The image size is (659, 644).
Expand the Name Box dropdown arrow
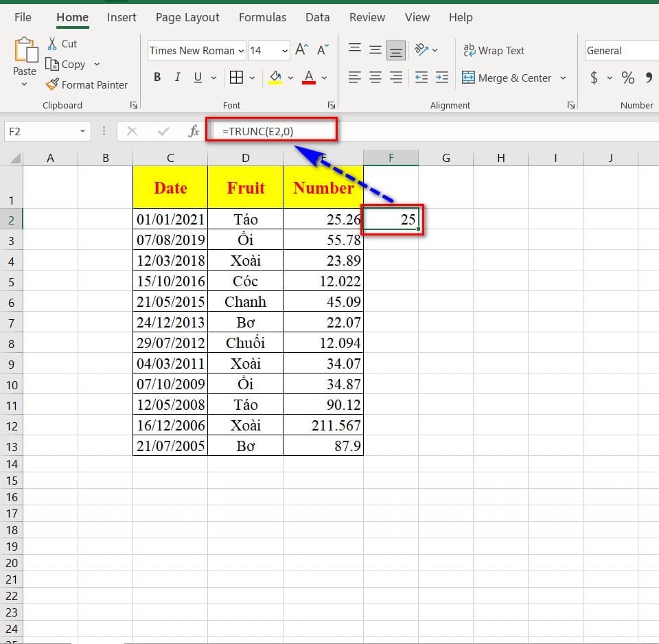tap(82, 132)
